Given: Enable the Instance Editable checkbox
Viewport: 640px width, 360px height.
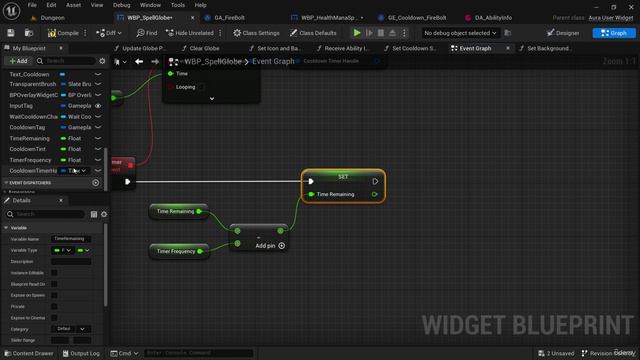Looking at the screenshot, I should [54, 273].
